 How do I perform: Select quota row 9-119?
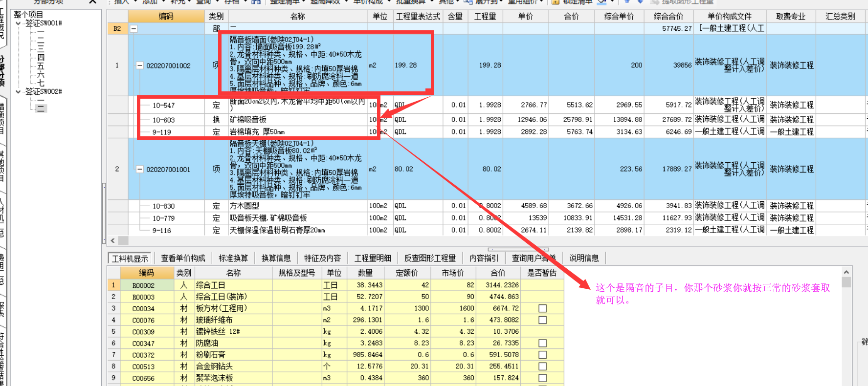click(161, 132)
